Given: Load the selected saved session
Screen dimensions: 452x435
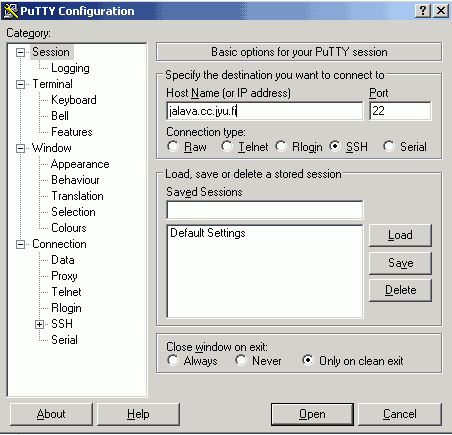Looking at the screenshot, I should [400, 235].
